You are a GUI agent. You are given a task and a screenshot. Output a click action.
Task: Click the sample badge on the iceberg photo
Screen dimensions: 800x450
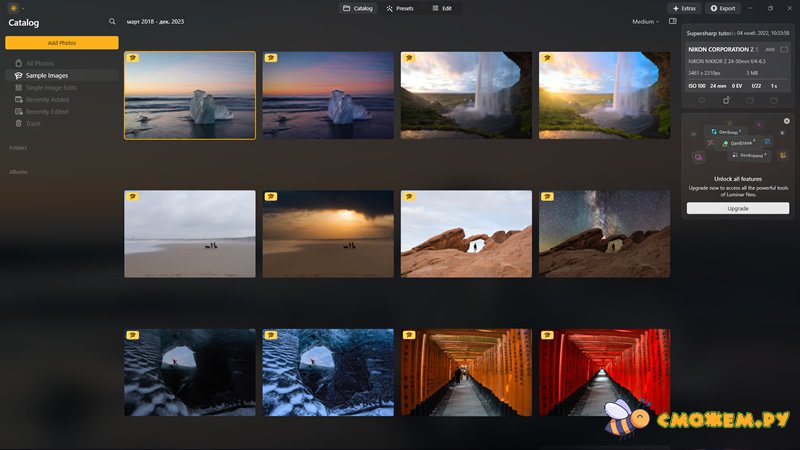133,58
